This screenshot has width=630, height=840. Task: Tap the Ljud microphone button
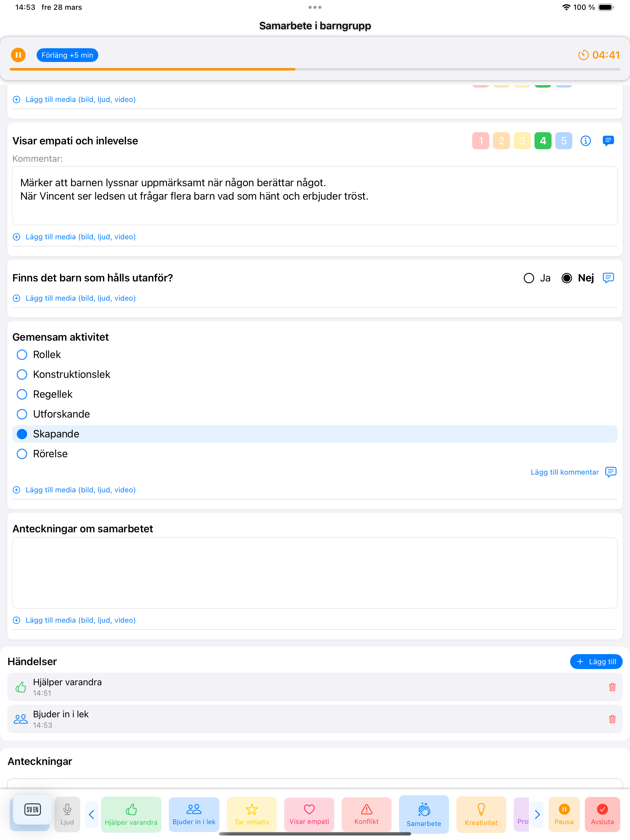click(67, 814)
